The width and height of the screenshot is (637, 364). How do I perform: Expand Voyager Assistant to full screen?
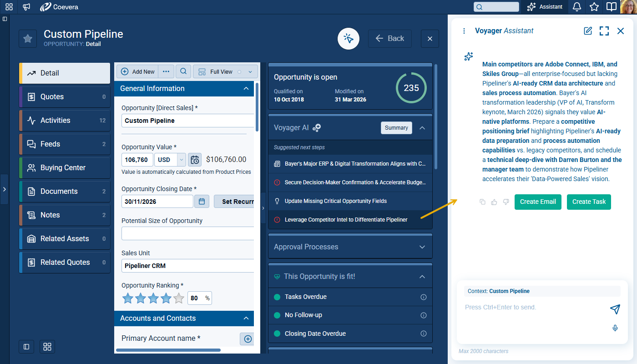(x=604, y=31)
